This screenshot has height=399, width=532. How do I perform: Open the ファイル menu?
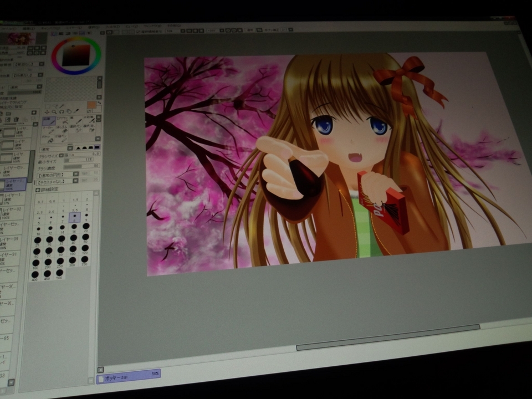7,29
